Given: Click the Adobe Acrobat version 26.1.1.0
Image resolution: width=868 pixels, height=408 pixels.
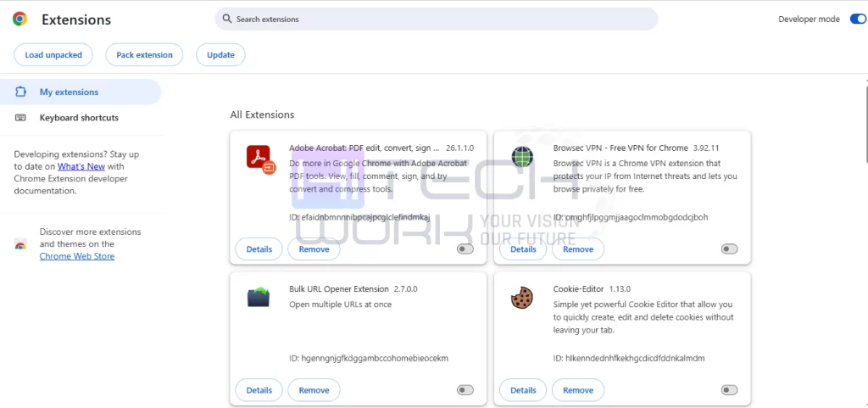Looking at the screenshot, I should 459,148.
